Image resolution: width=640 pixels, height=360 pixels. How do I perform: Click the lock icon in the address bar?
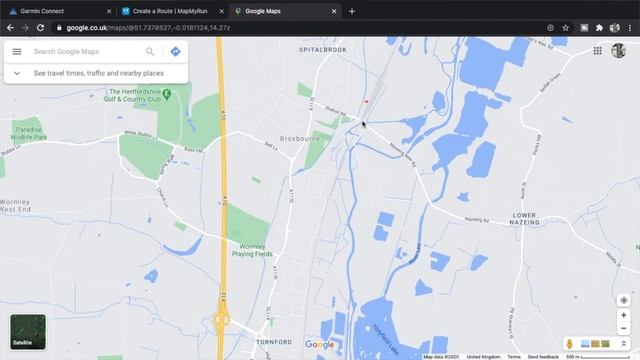59,28
